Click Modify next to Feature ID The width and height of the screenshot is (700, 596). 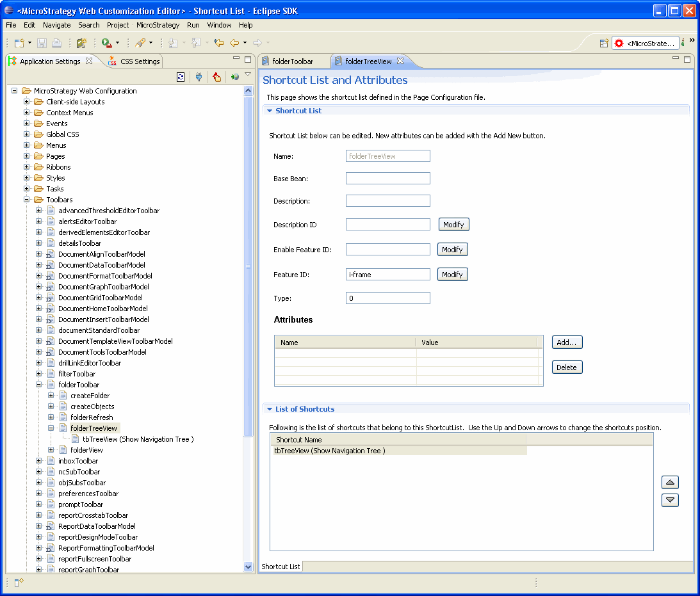[x=453, y=275]
